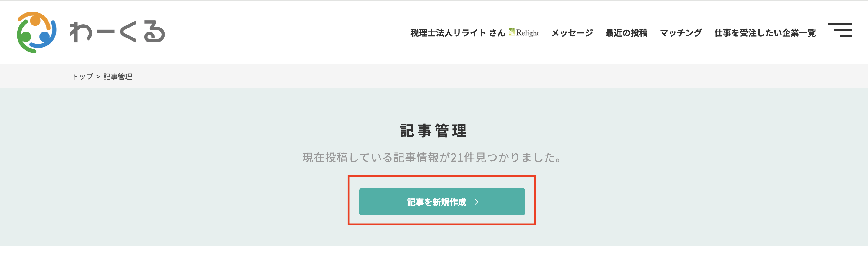Open the hamburger menu icon
The height and width of the screenshot is (260, 868).
pyautogui.click(x=840, y=30)
